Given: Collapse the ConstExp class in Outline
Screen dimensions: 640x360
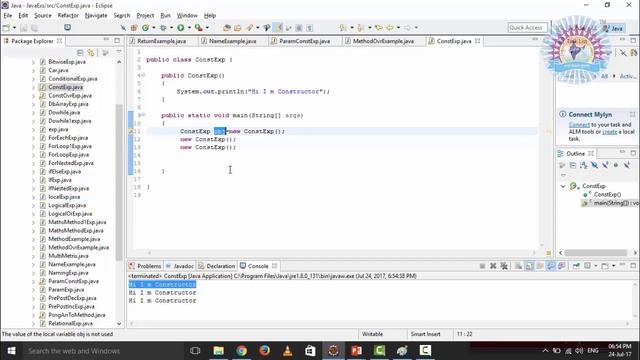Looking at the screenshot, I should (x=563, y=186).
